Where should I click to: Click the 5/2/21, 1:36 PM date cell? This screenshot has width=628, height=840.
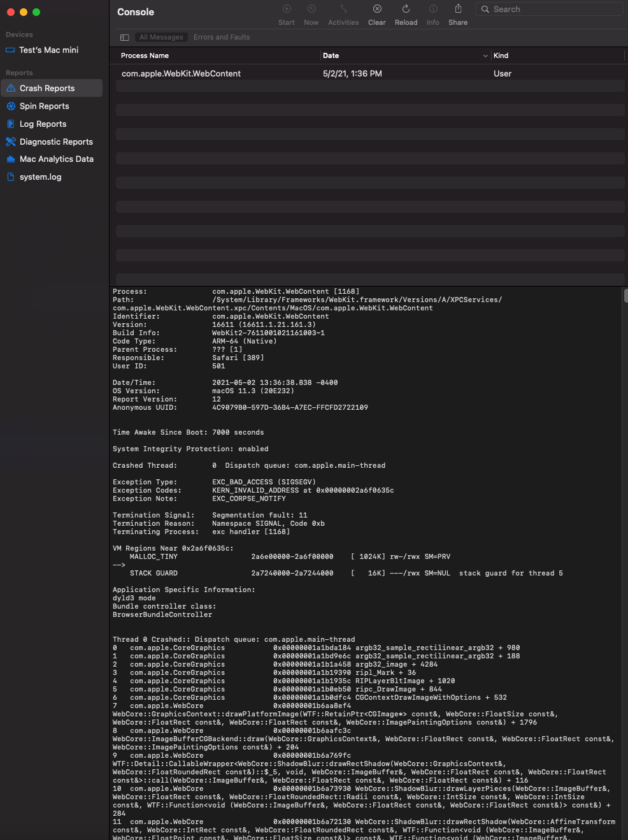[x=352, y=73]
